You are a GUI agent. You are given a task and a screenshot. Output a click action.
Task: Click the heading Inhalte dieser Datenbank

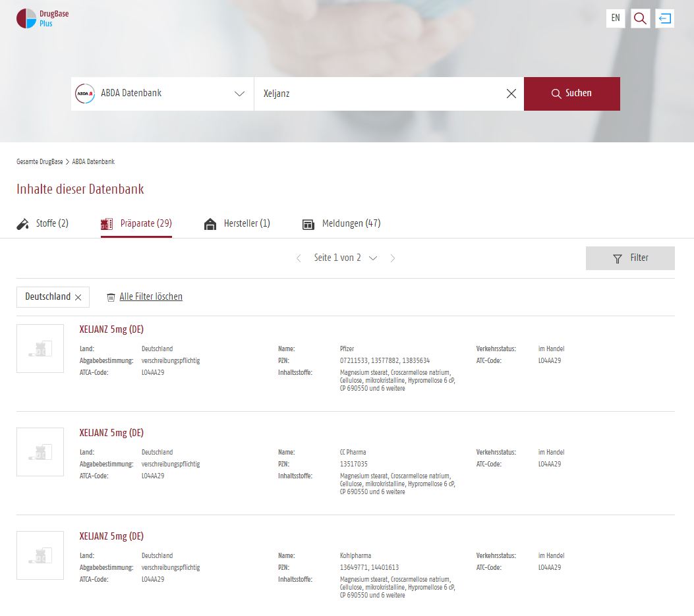(x=80, y=189)
